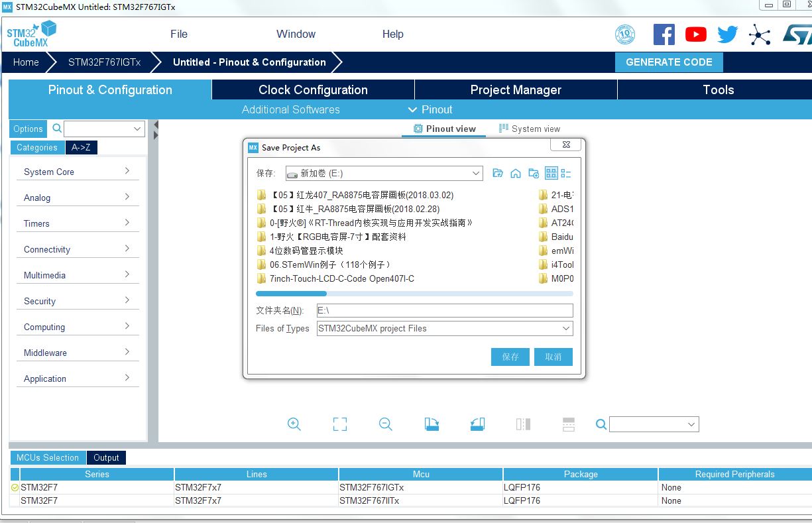
Task: Open ST Twitter page icon
Action: [727, 34]
